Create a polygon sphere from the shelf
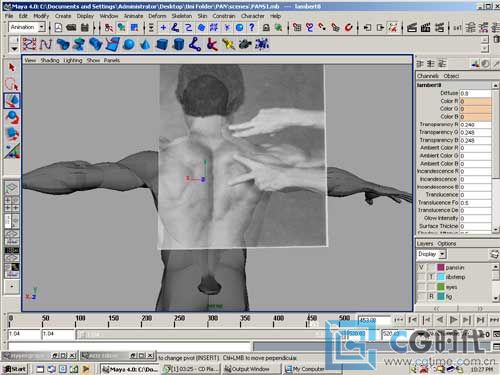The image size is (500, 375). pyautogui.click(x=129, y=44)
